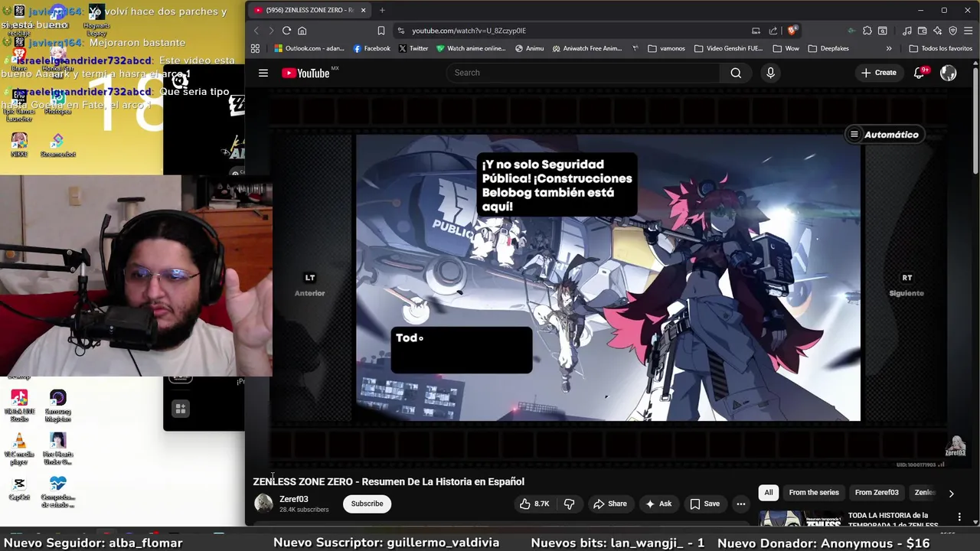Expand Video Genshin FUE bookmarks folder
980x551 pixels.
(729, 48)
